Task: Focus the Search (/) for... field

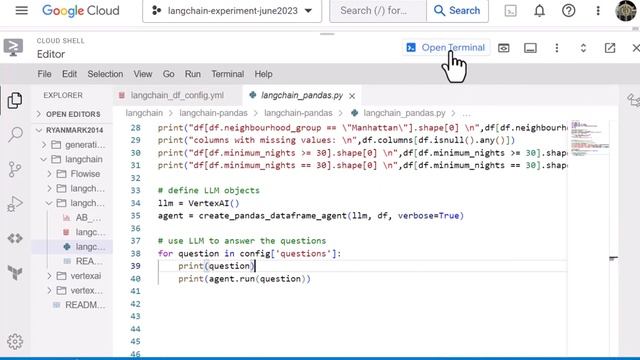Action: 378,11
